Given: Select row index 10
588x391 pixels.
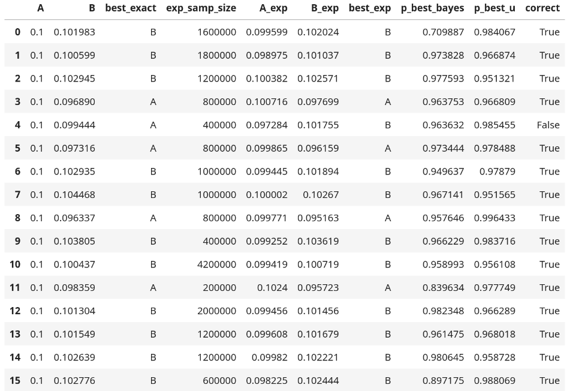Looking at the screenshot, I should (15, 264).
